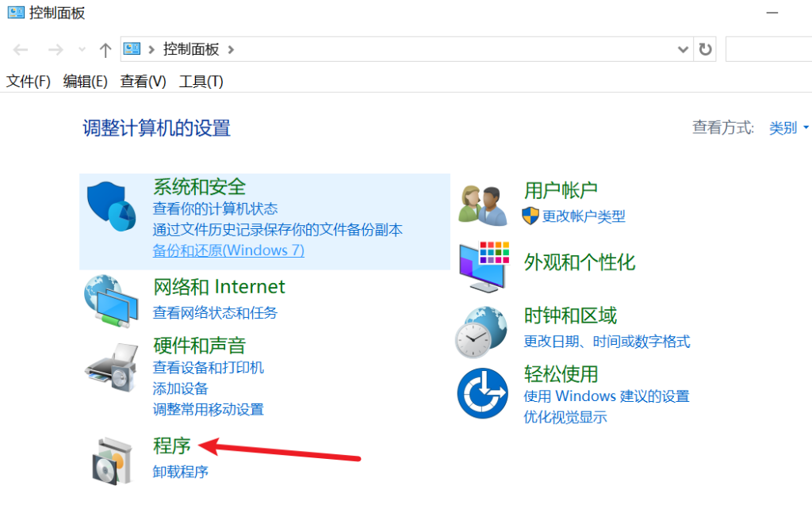Image resolution: width=812 pixels, height=516 pixels.
Task: Open the Clock and Region icon
Action: (x=481, y=332)
